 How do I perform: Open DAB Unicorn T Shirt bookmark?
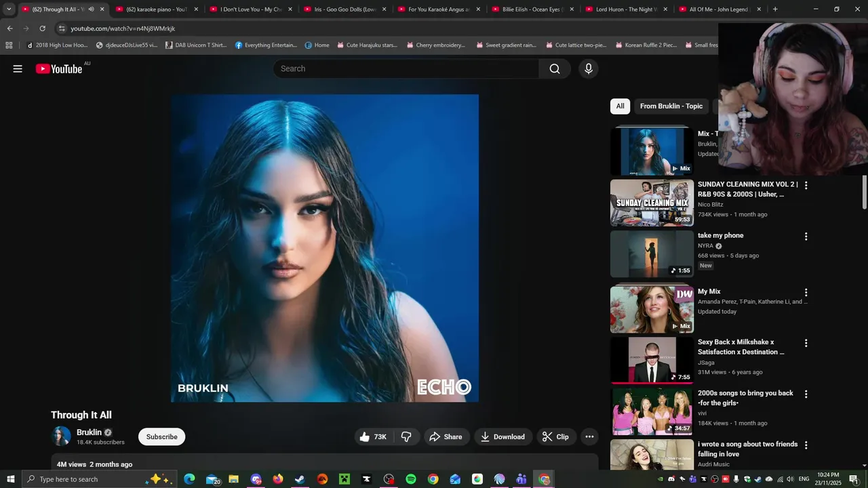(195, 45)
